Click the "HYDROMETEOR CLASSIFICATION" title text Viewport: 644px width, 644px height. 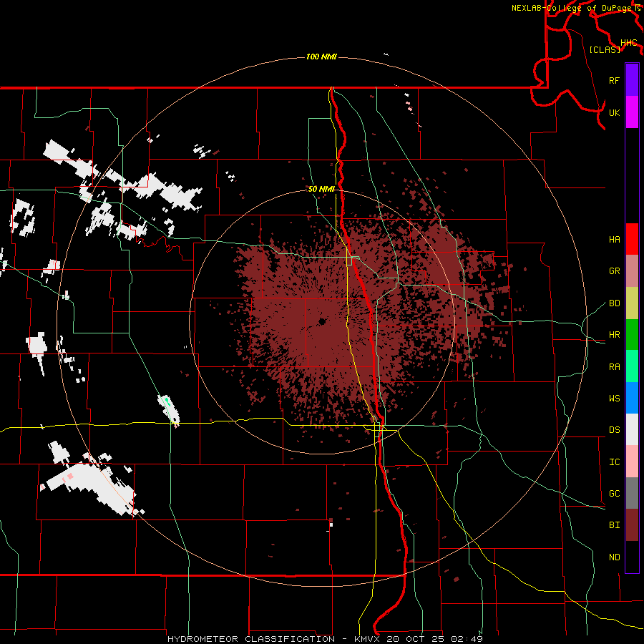(x=250, y=639)
